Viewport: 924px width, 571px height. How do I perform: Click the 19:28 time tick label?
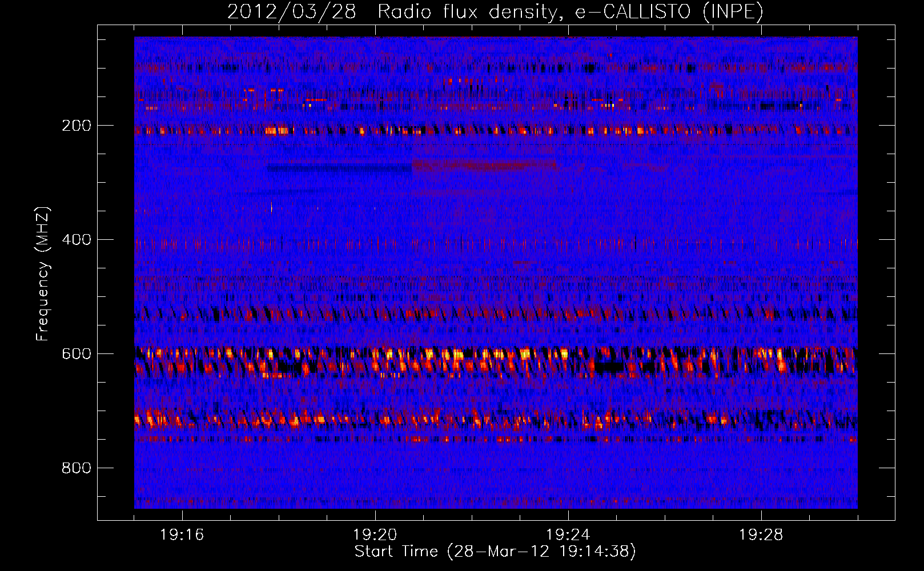761,535
